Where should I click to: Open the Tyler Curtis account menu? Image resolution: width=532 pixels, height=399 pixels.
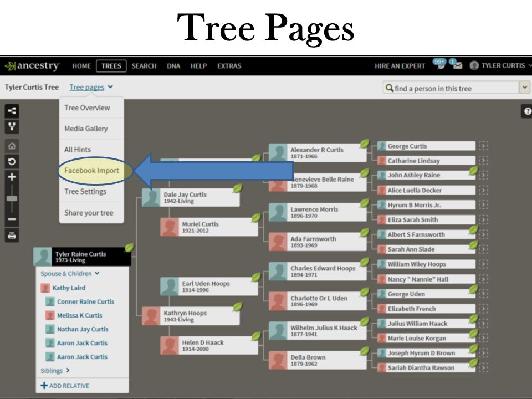pyautogui.click(x=500, y=65)
